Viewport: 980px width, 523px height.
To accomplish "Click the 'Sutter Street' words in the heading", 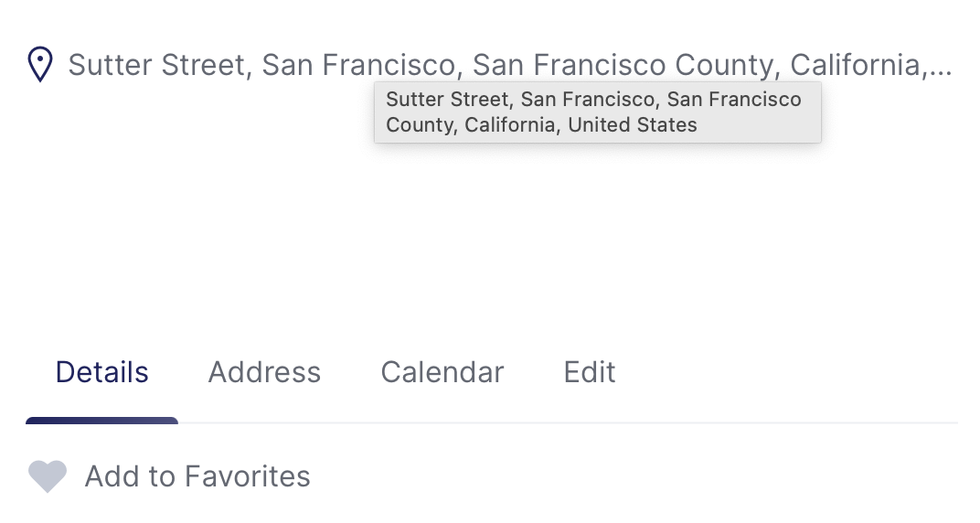I will tap(156, 65).
